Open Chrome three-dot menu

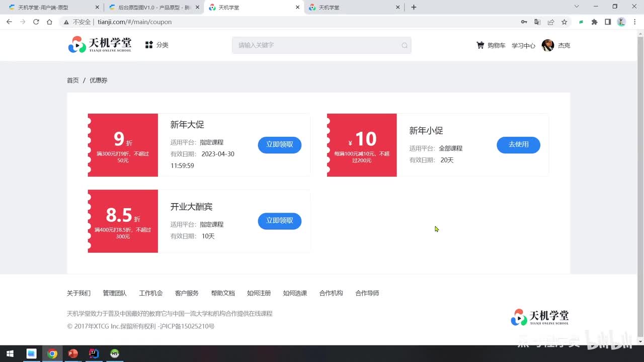click(x=635, y=22)
